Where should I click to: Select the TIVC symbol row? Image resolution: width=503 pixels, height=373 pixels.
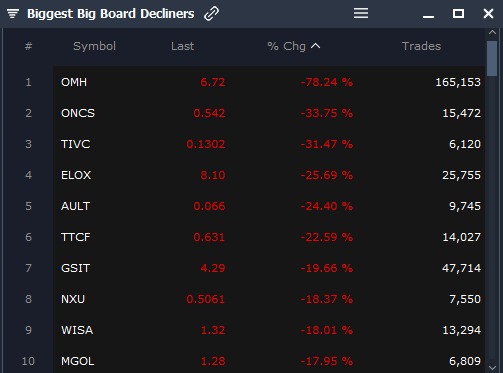(269, 144)
